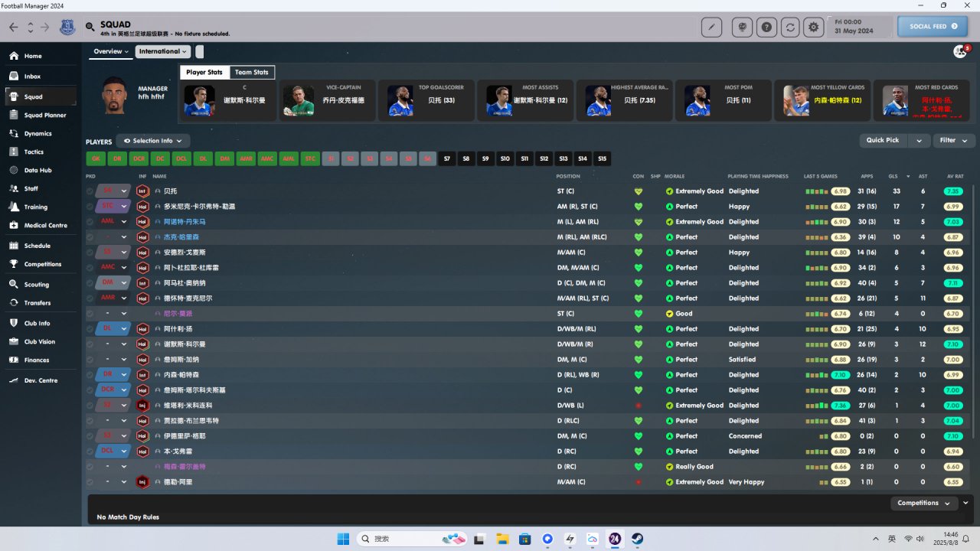Click the refresh arrows icon in top bar

pyautogui.click(x=790, y=27)
